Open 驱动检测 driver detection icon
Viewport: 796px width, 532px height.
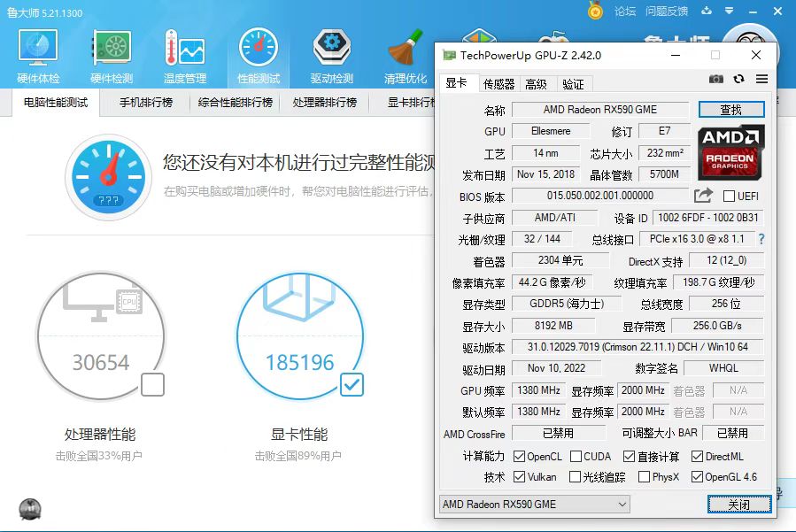tap(331, 56)
